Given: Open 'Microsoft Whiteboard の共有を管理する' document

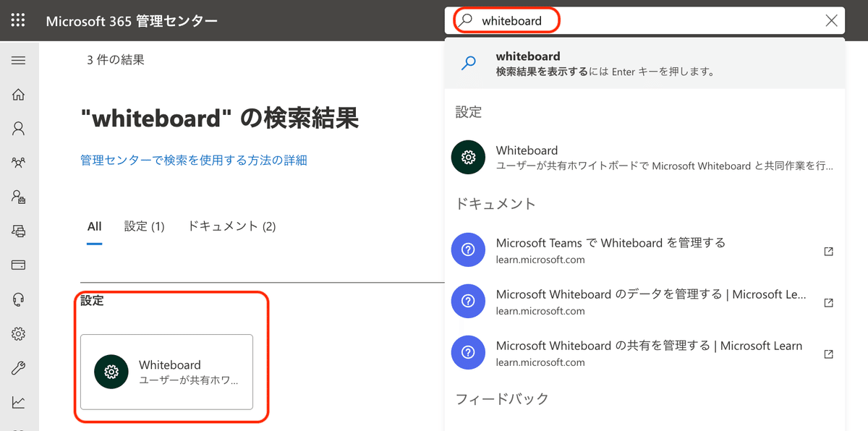Looking at the screenshot, I should click(644, 354).
